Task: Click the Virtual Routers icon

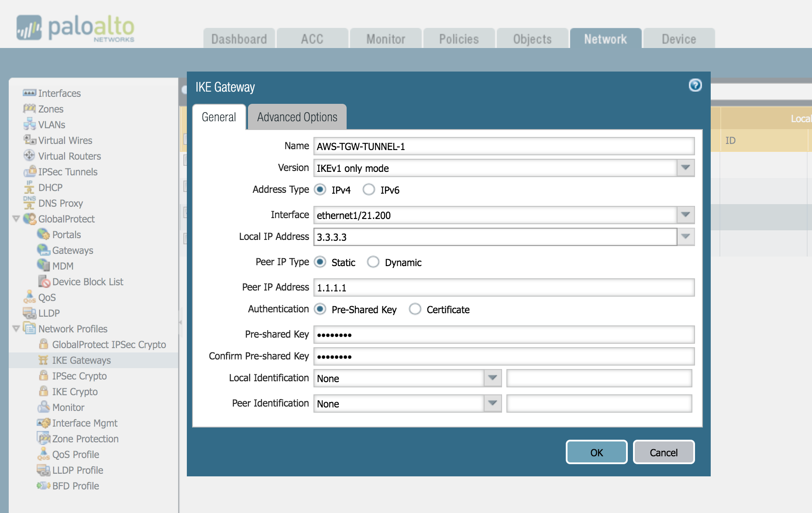Action: 29,156
